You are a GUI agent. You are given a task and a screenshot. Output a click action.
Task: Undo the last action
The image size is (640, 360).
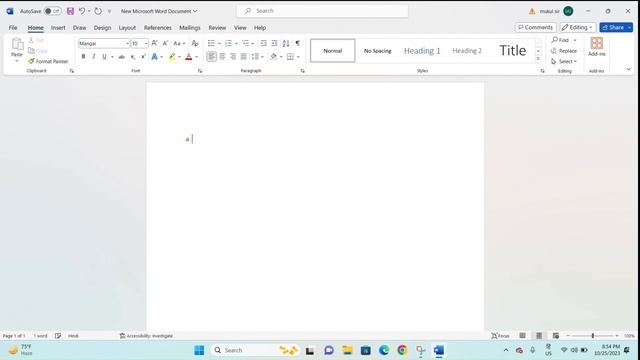click(82, 11)
